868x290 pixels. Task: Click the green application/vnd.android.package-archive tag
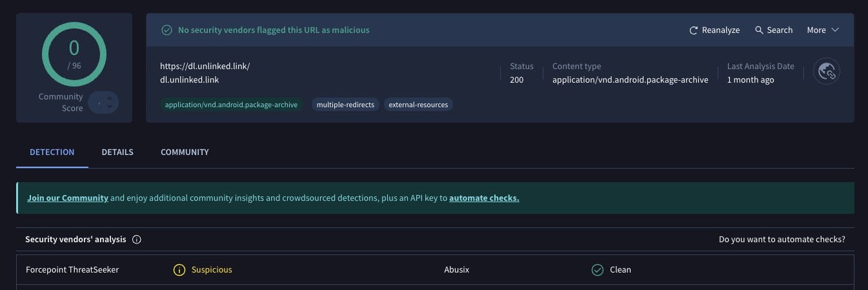pos(231,105)
